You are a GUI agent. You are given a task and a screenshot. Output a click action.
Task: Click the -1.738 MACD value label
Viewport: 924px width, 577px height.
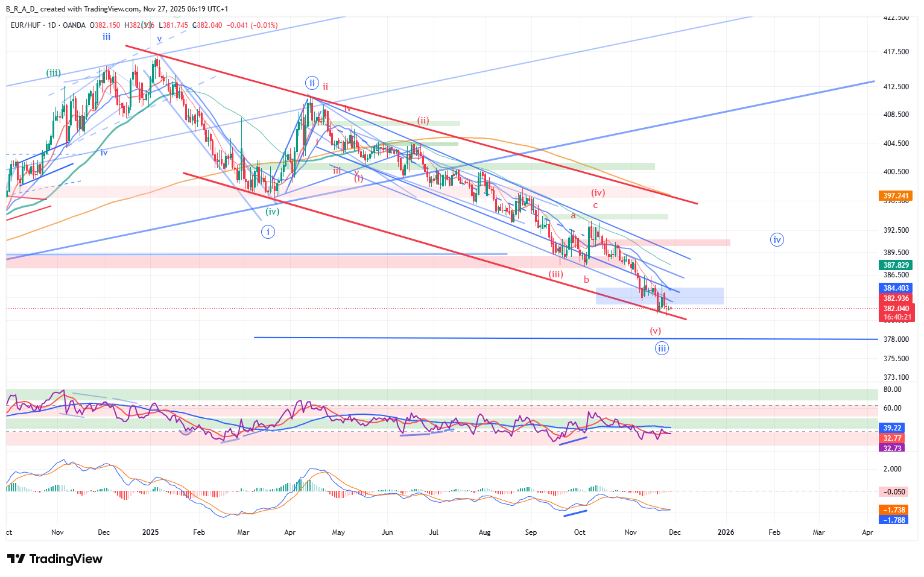click(893, 510)
